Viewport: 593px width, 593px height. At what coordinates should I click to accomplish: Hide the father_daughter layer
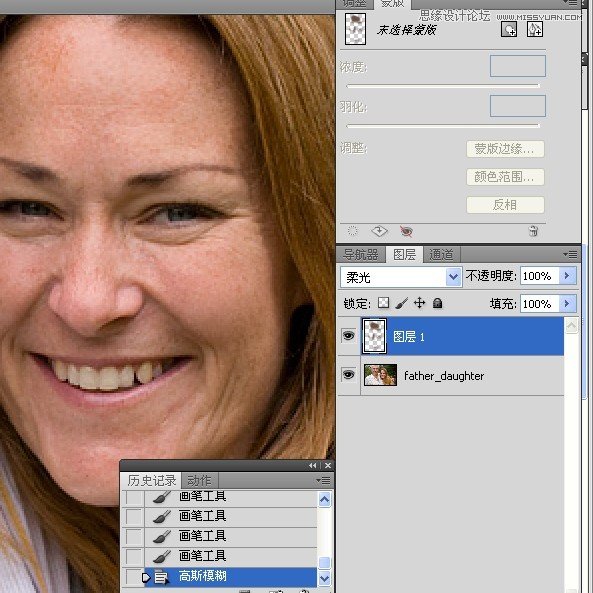pos(348,375)
